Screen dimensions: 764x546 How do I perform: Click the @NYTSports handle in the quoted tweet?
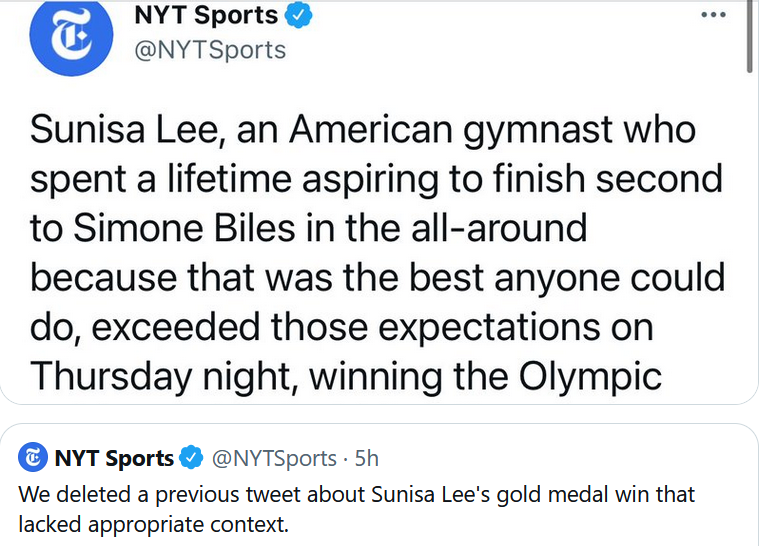[272, 459]
